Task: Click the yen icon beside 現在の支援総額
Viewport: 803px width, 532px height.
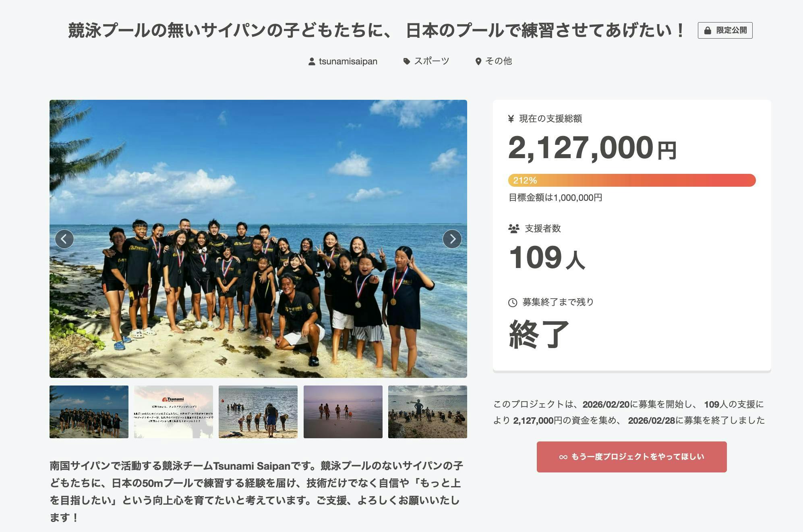Action: pos(511,119)
